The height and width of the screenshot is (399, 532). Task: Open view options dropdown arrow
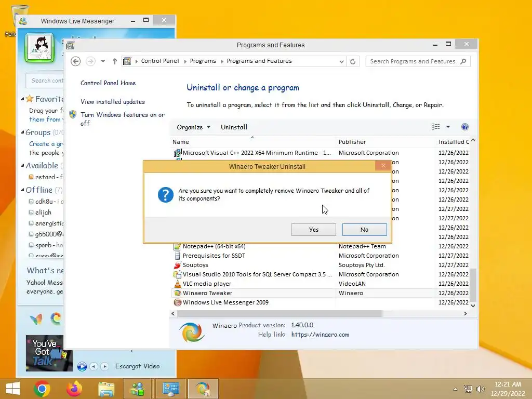(448, 127)
